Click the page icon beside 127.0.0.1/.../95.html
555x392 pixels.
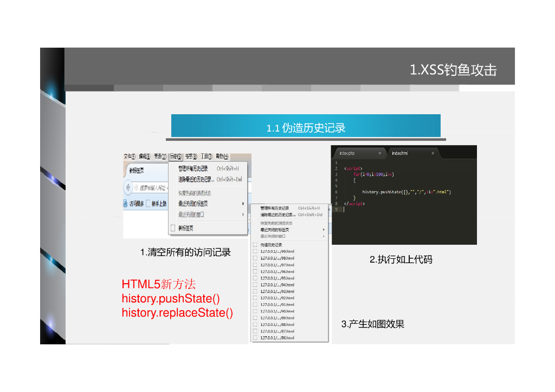point(255,278)
